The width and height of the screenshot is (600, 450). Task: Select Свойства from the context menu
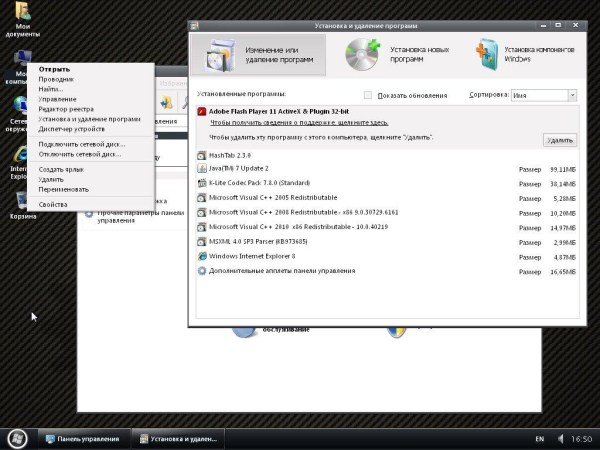53,204
